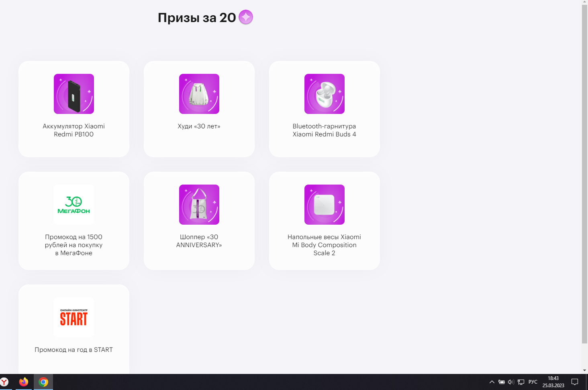Switch to Google Chrome in the taskbar

coord(43,382)
